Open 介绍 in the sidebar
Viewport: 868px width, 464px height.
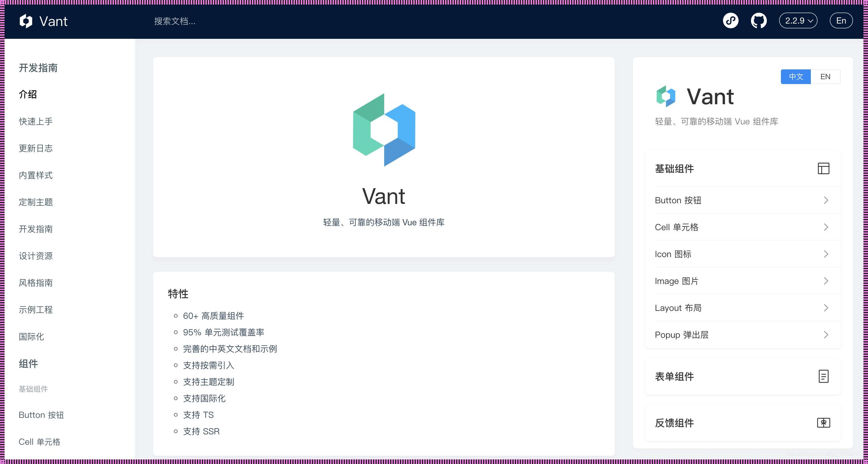28,94
